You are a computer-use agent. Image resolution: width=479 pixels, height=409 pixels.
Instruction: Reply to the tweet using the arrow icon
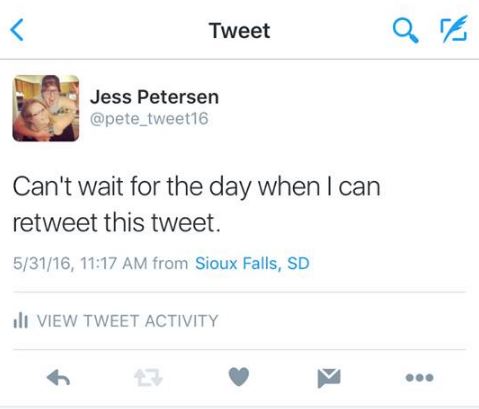[58, 378]
